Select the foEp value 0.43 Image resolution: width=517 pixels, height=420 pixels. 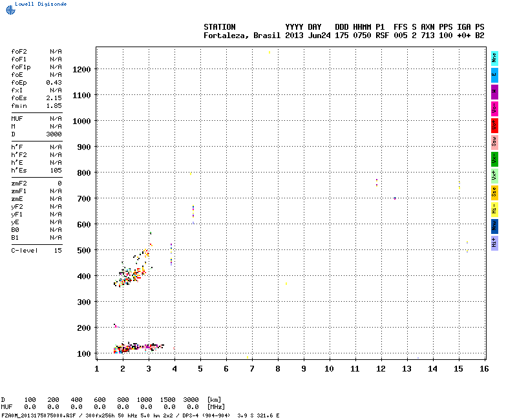coord(54,83)
